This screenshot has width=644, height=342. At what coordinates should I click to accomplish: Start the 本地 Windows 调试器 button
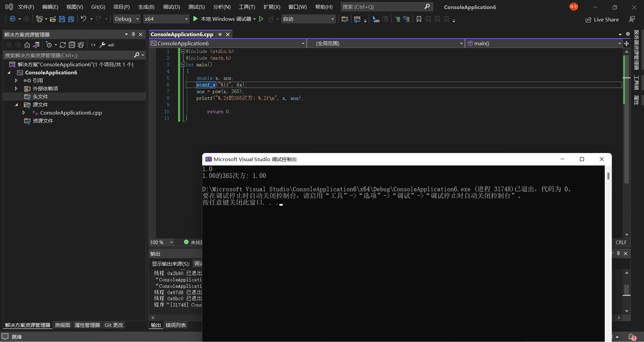pos(222,19)
